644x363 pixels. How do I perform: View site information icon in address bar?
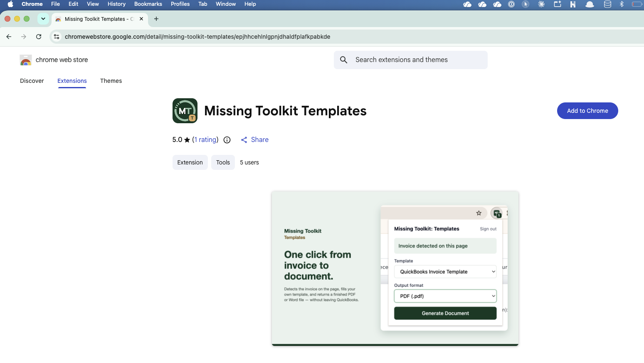click(x=57, y=37)
